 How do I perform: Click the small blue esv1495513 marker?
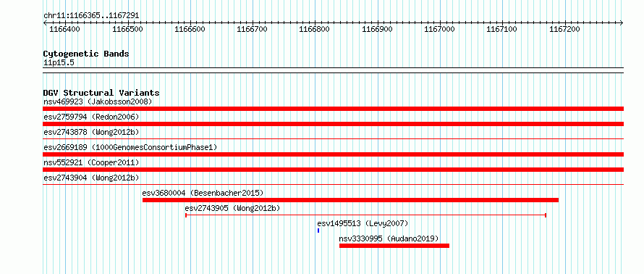point(318,231)
